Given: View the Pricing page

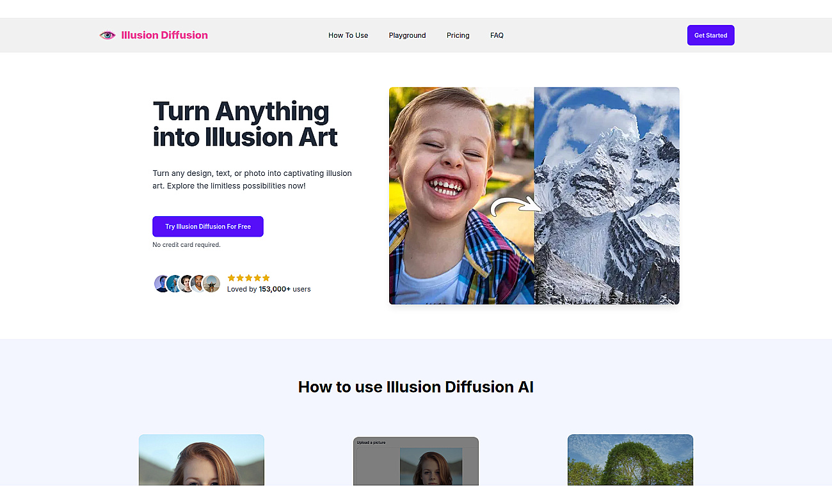Looking at the screenshot, I should (x=458, y=35).
